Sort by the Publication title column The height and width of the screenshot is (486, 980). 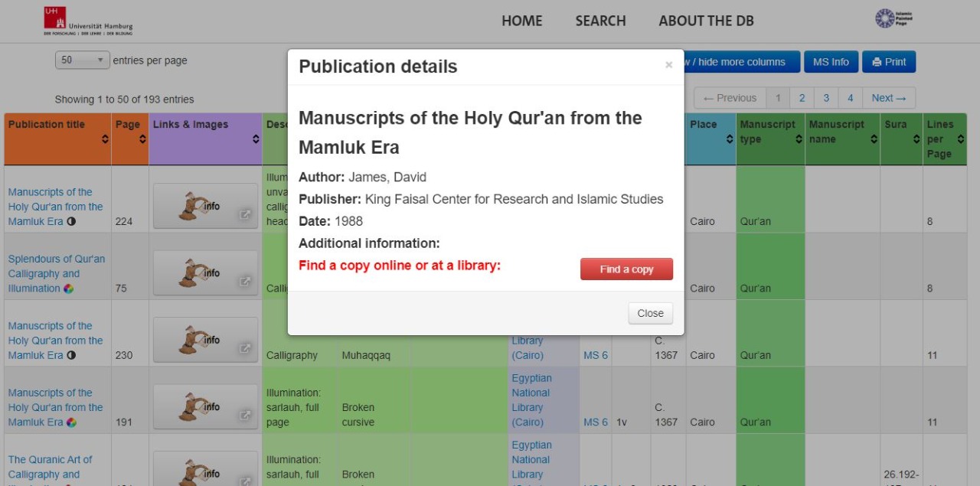coord(57,132)
